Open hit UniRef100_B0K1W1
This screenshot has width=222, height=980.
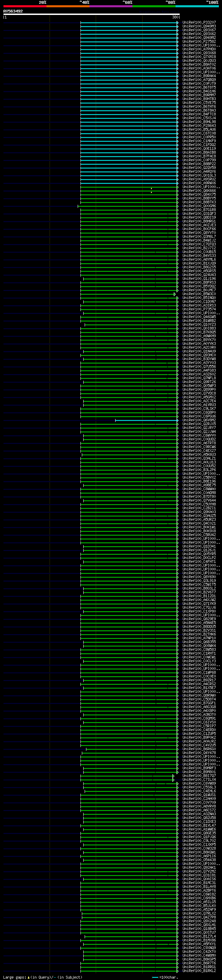(x=199, y=527)
